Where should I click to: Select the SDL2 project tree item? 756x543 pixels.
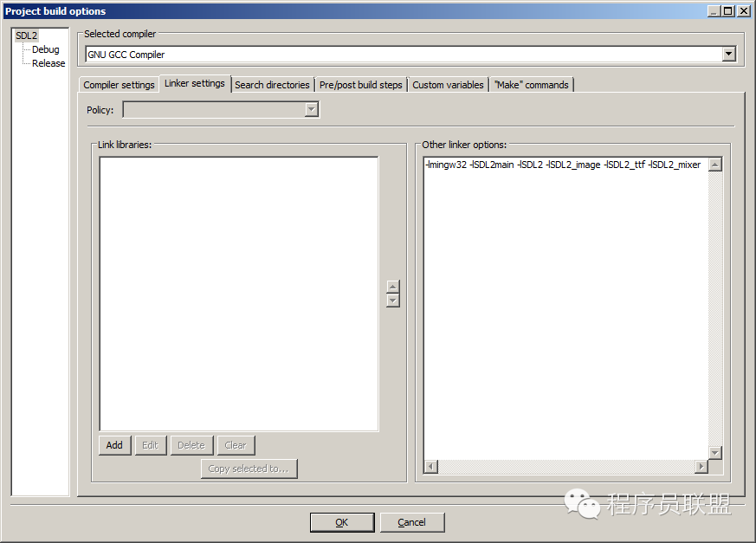27,36
